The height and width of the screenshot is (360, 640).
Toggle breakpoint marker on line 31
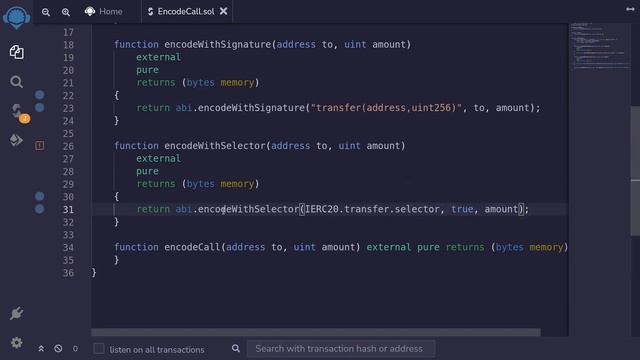coord(40,209)
